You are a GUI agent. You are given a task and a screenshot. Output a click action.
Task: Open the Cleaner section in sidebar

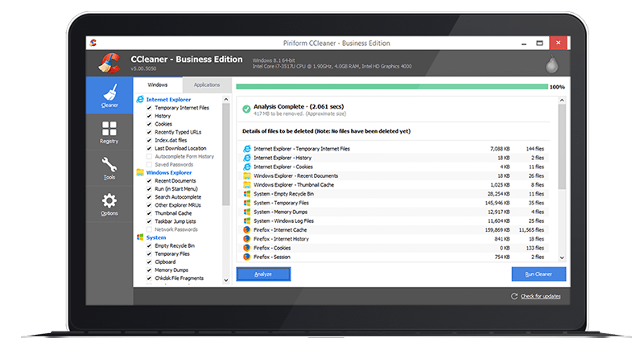(109, 97)
